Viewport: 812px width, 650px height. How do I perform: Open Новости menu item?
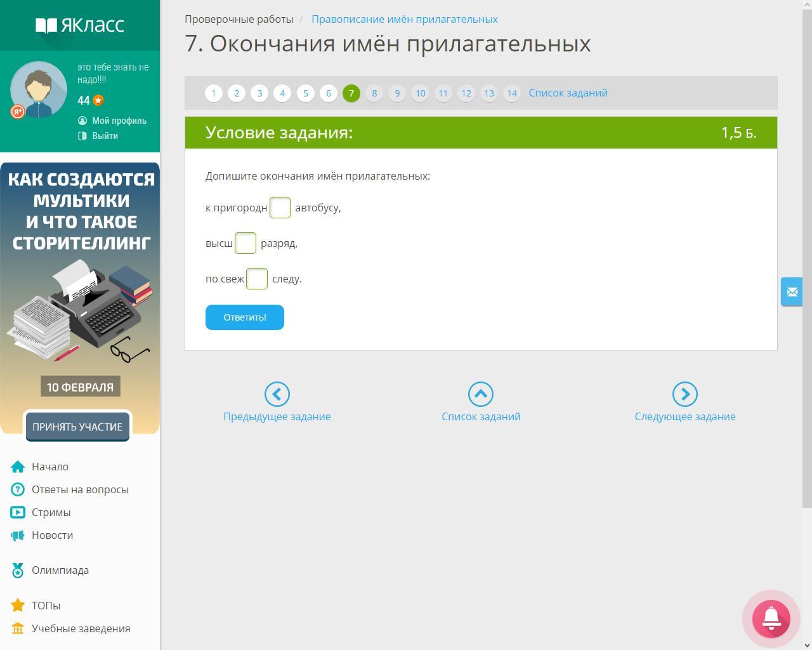coord(52,535)
